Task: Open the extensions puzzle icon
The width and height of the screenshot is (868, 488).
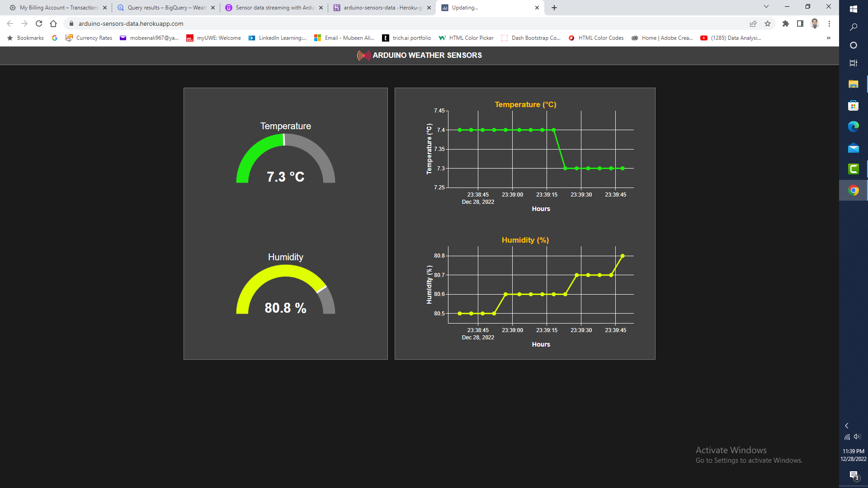Action: (786, 23)
